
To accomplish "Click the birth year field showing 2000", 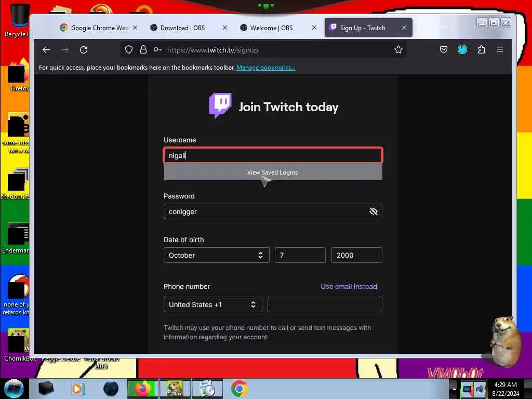I will pos(356,255).
